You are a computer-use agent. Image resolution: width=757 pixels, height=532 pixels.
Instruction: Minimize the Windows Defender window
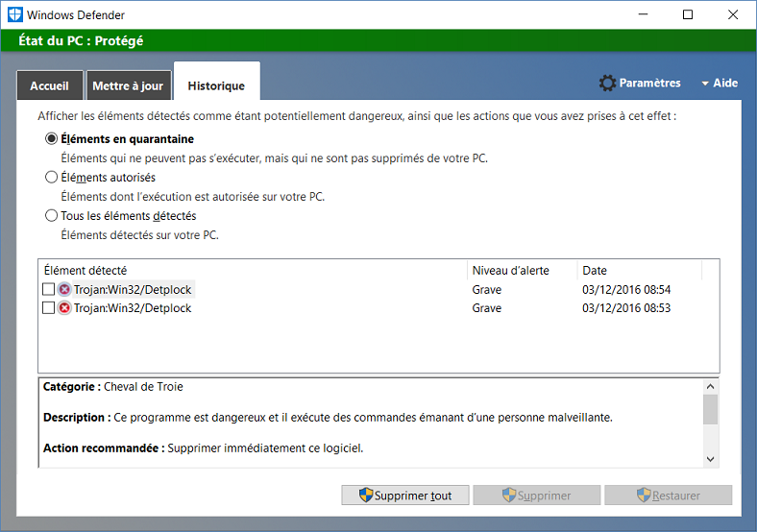[643, 14]
